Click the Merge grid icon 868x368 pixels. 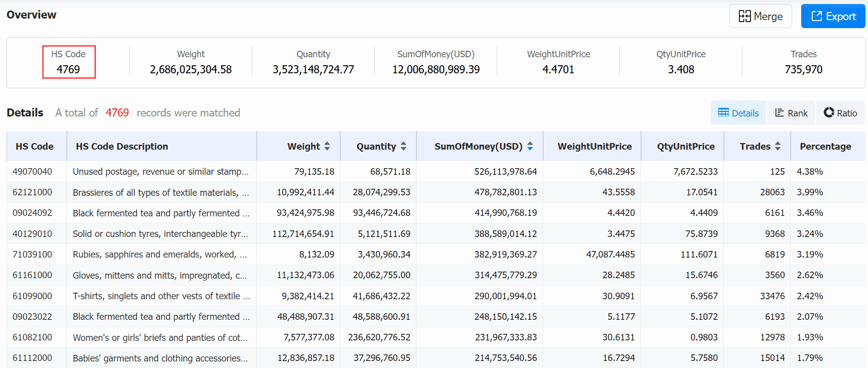[x=744, y=17]
